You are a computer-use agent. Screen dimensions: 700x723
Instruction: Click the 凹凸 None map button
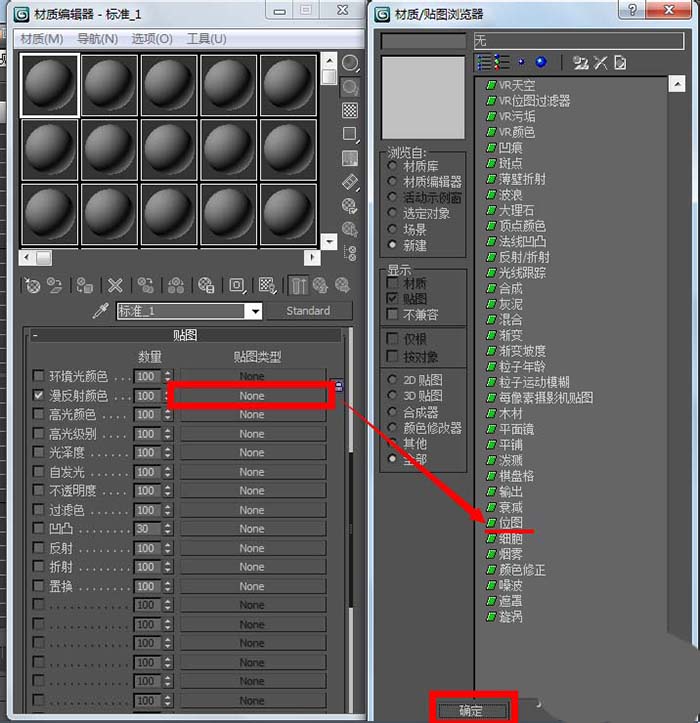tap(252, 528)
